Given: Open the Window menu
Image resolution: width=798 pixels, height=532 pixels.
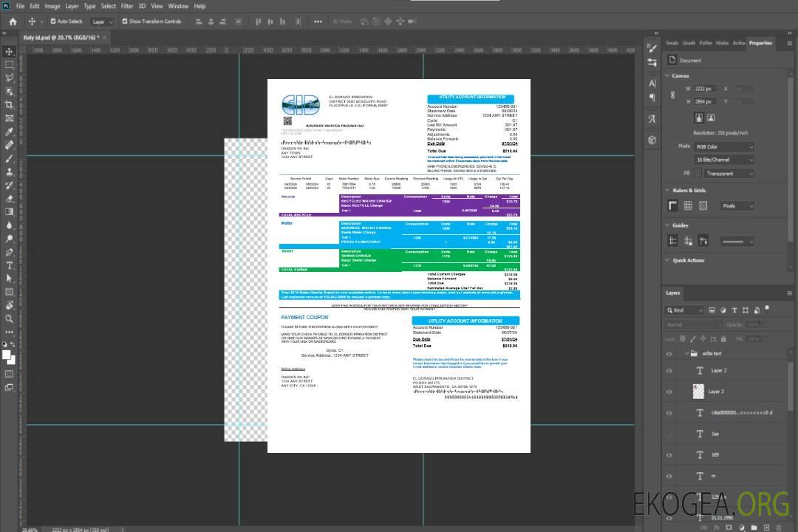Looking at the screenshot, I should (178, 6).
